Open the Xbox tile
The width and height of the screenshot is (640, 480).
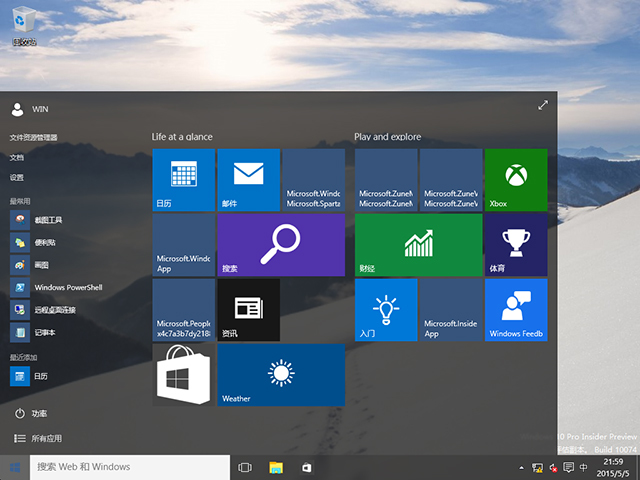coord(516,180)
